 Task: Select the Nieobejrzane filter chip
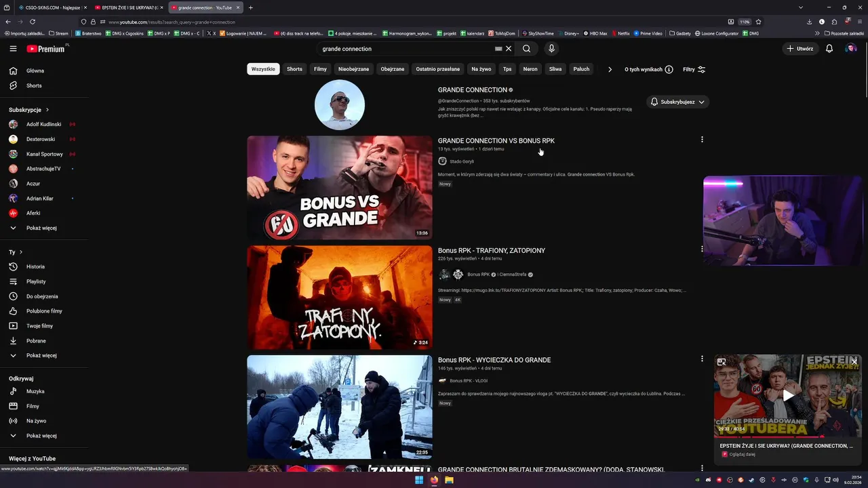[x=354, y=69]
